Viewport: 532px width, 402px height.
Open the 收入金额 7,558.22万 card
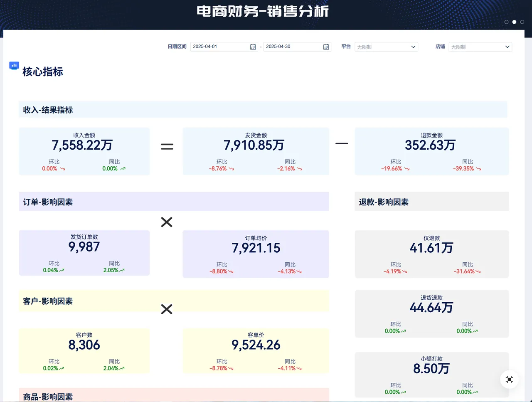(84, 151)
